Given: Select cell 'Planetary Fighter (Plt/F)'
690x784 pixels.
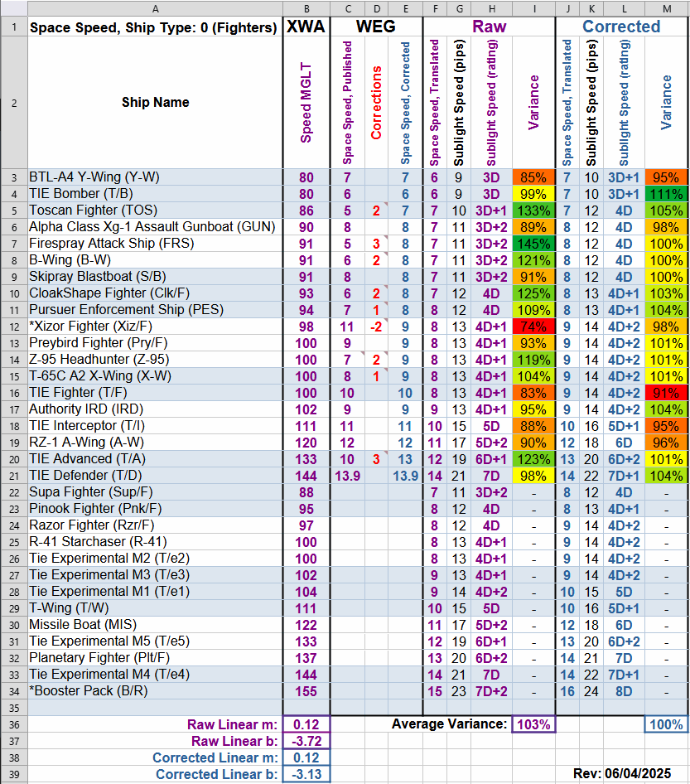Looking at the screenshot, I should [156, 658].
